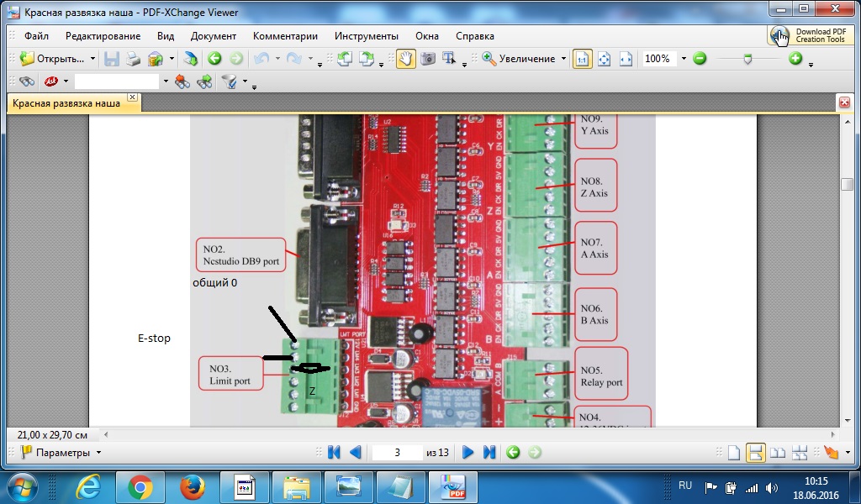Switch to continuous page layout
Screen dimensions: 861x504
756,453
